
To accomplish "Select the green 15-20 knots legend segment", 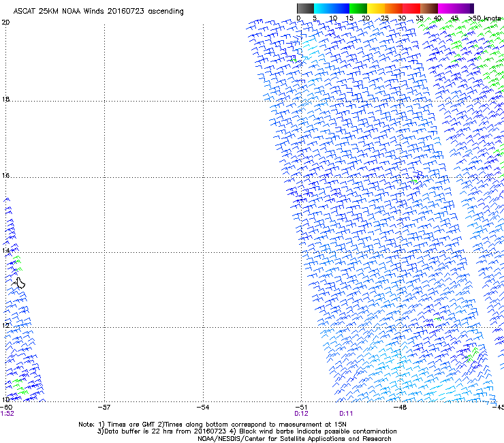I will tap(358, 8).
